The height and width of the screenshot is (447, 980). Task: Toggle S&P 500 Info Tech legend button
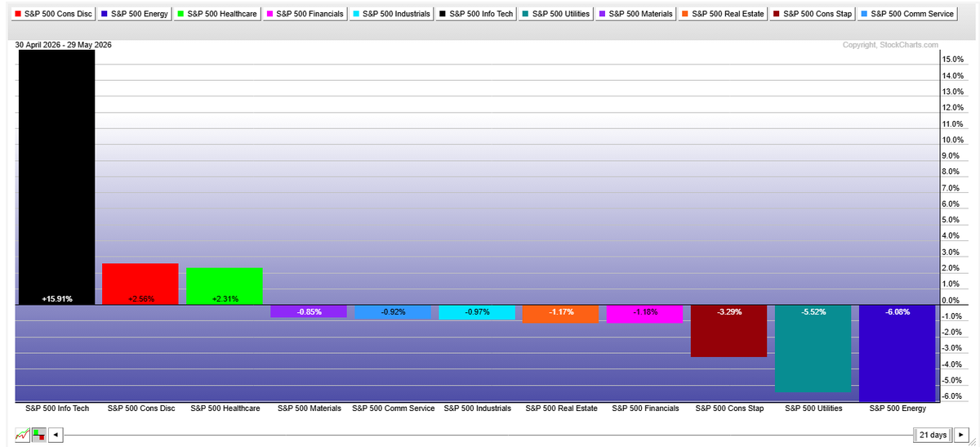pyautogui.click(x=478, y=14)
